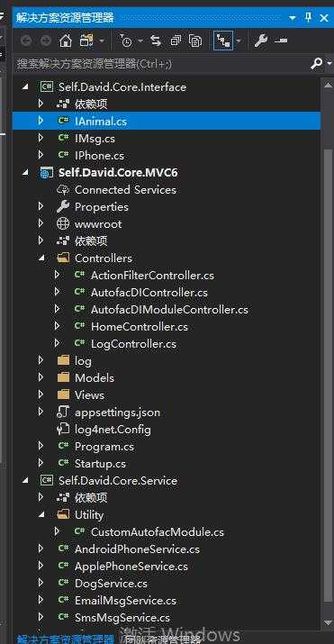Toggle the Preview Selected Items dash icon

point(281,41)
